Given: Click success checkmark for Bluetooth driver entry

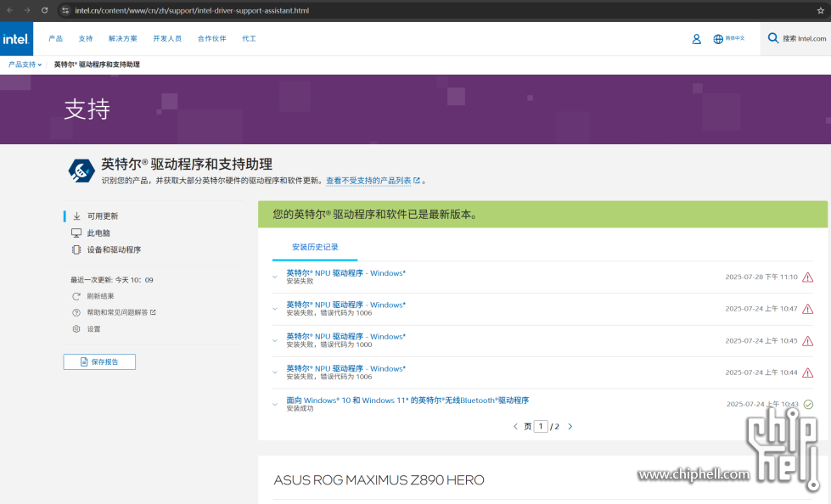Looking at the screenshot, I should click(x=808, y=405).
